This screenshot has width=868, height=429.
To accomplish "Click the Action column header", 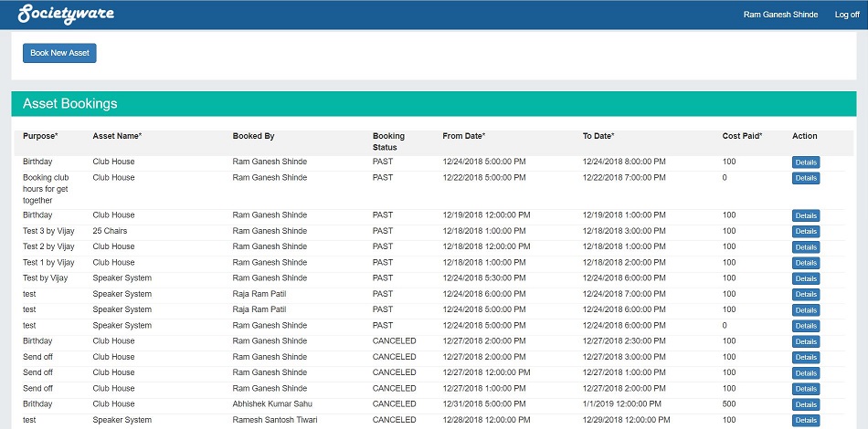I will (x=804, y=136).
